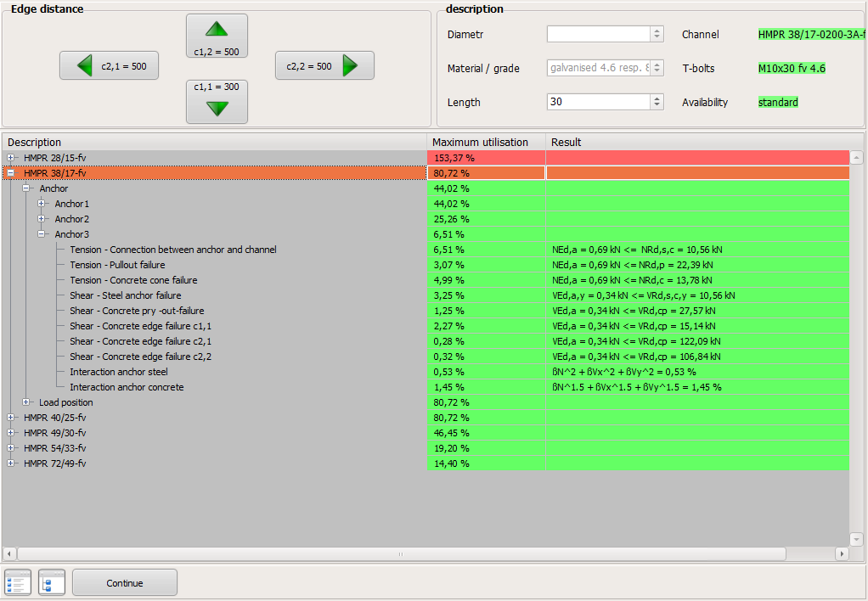Viewport: 868px width, 601px height.
Task: Expand the HMPR 72/49-fv row
Action: pyautogui.click(x=10, y=463)
